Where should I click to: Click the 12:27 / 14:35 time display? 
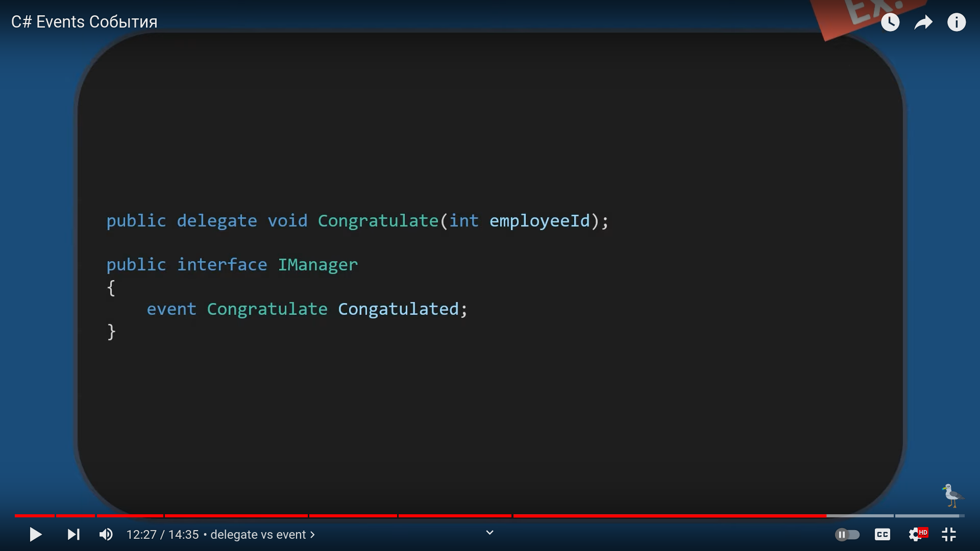[x=162, y=535]
